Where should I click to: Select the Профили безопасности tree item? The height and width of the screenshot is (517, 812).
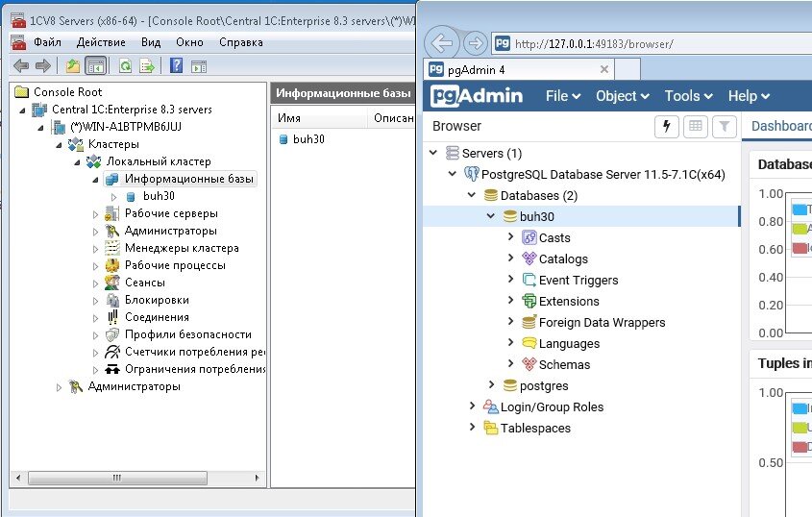[188, 334]
